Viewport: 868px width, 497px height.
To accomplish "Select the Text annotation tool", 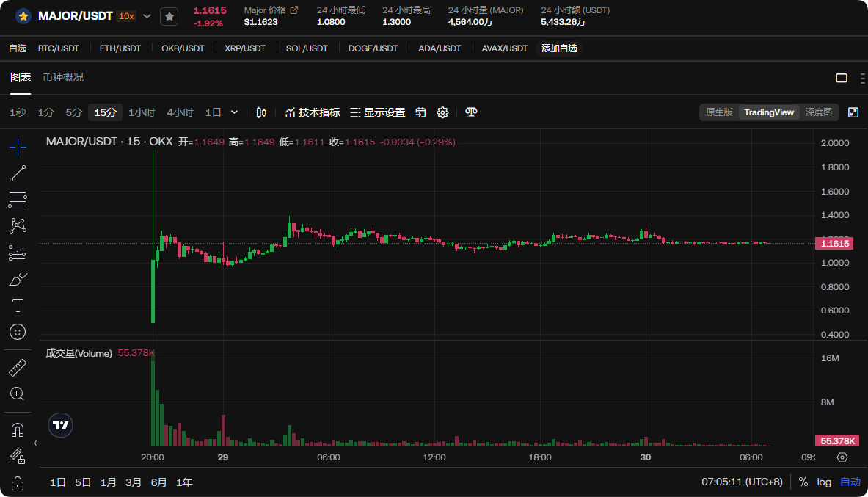I will click(x=18, y=305).
